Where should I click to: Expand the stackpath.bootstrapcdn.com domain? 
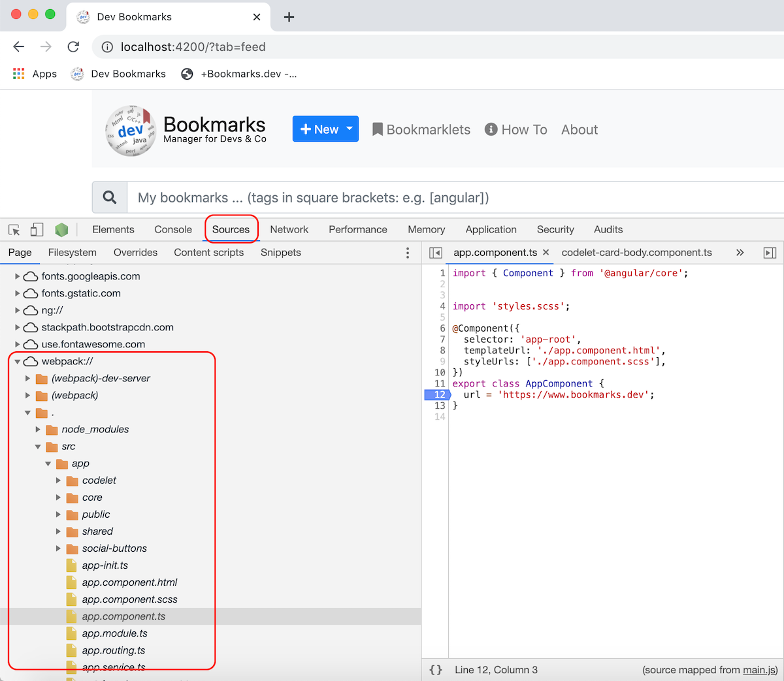point(18,327)
